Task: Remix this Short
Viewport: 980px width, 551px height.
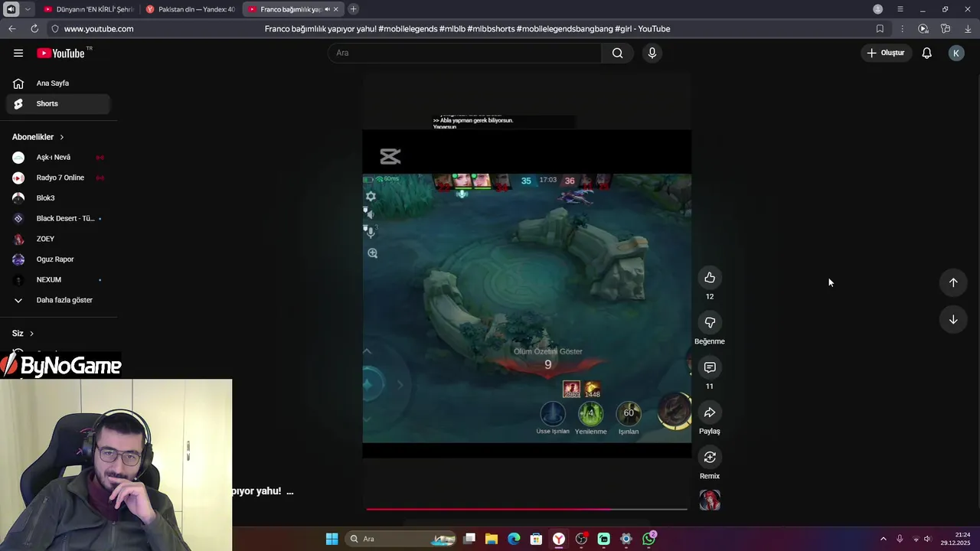Action: 710,457
